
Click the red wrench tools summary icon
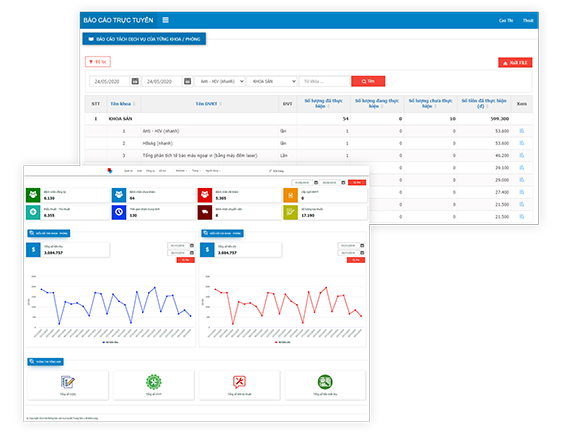(240, 382)
